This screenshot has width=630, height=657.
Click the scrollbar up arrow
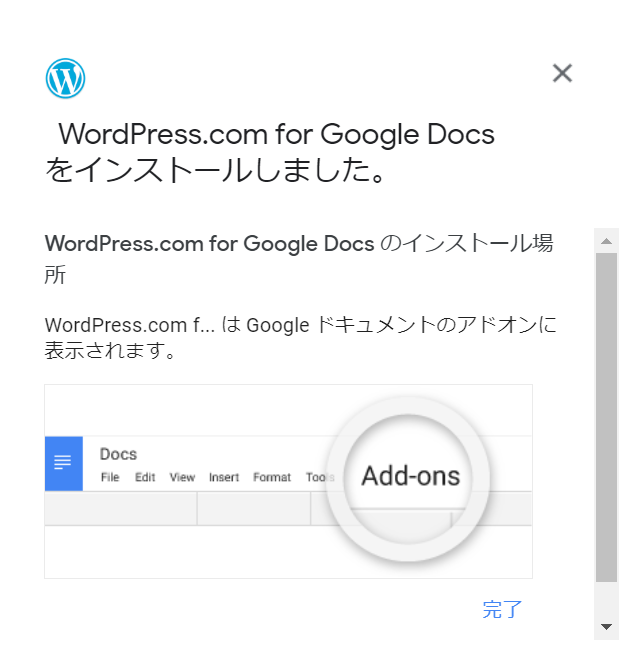[606, 241]
